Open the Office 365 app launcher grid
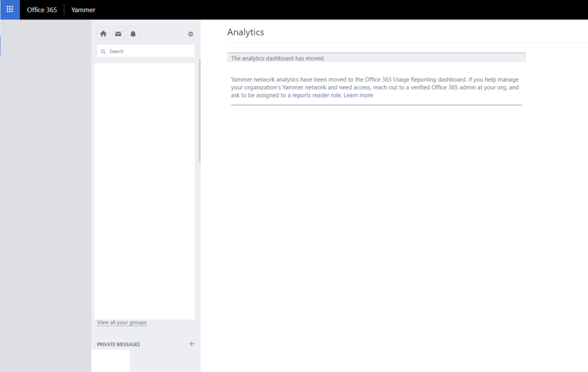The width and height of the screenshot is (588, 372). pos(10,9)
